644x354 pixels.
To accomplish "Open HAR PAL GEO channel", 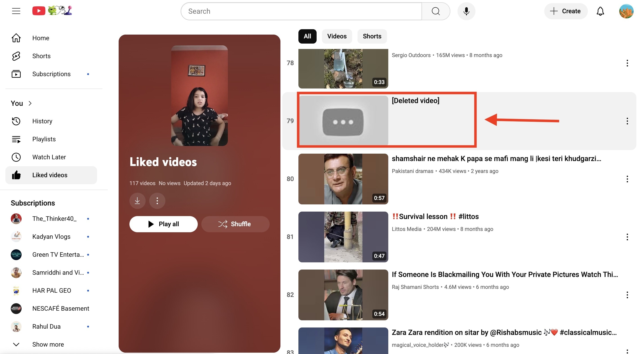I will (51, 290).
